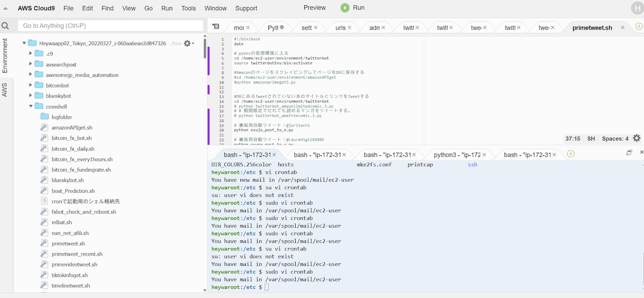Open the Spaces: 4 indentation selector
This screenshot has width=644, height=298.
click(x=615, y=138)
